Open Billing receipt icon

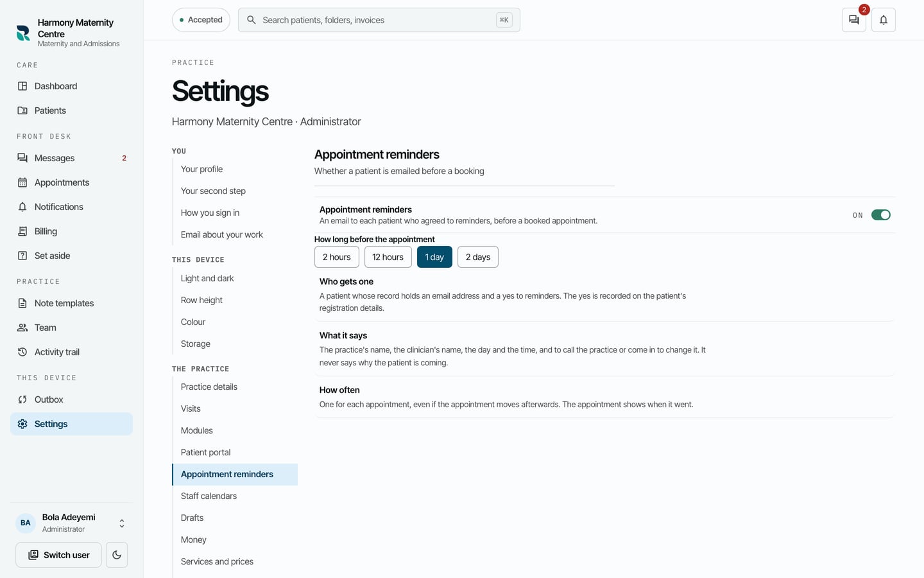(22, 231)
